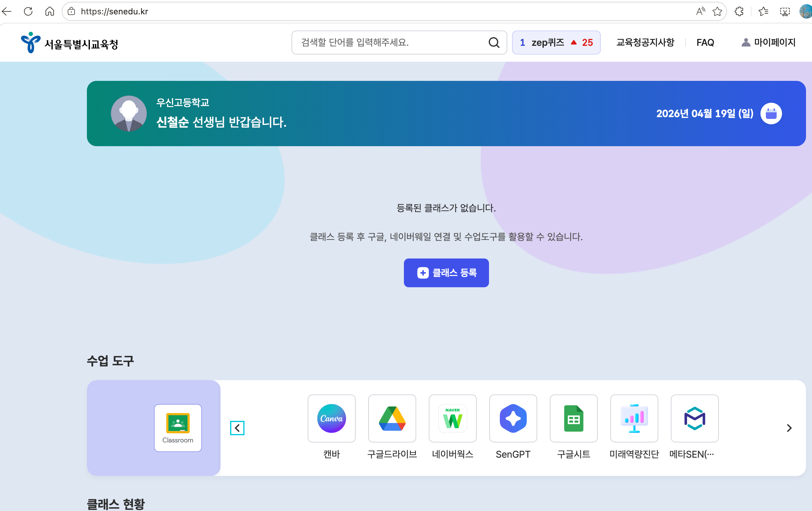This screenshot has height=511, width=812.
Task: Click the 서울특별시교육청 logo
Action: click(x=69, y=43)
